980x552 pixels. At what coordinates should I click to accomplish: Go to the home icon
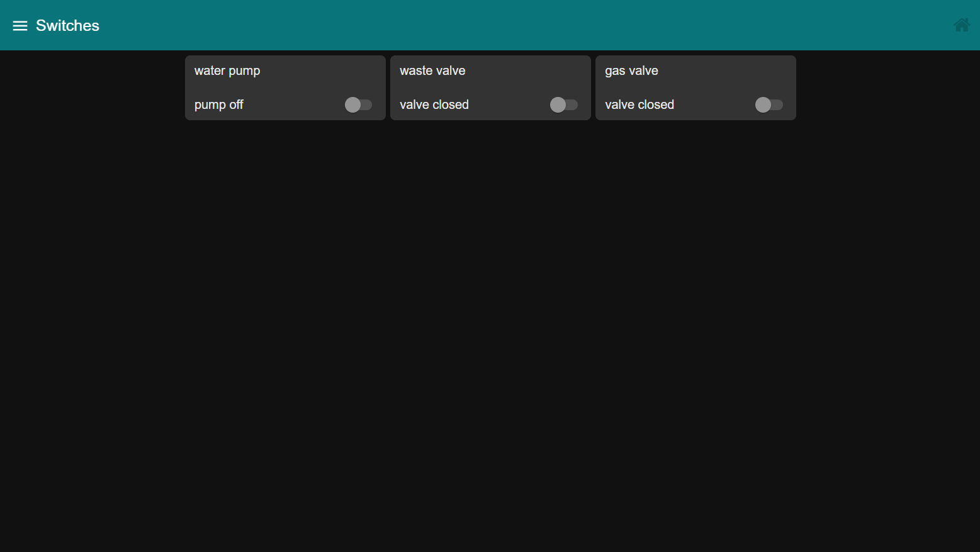tap(961, 25)
